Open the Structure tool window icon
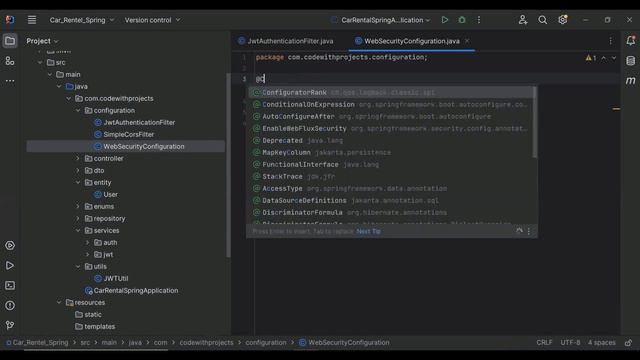 [10, 61]
